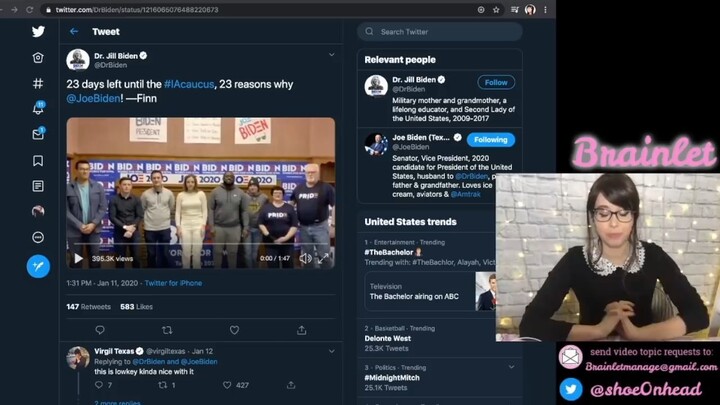Open Virgil Texas's display name
Screen dimensions: 720x405
point(114,351)
